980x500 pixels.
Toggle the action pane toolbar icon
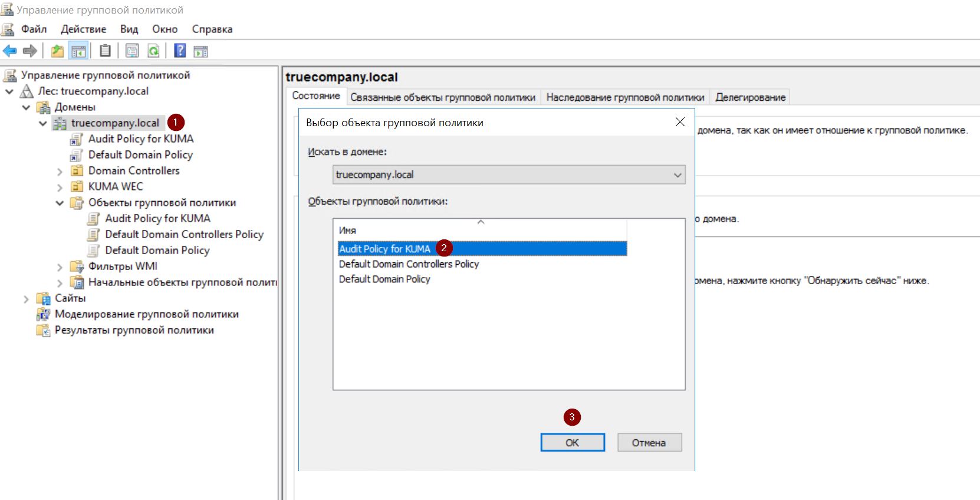coord(201,51)
